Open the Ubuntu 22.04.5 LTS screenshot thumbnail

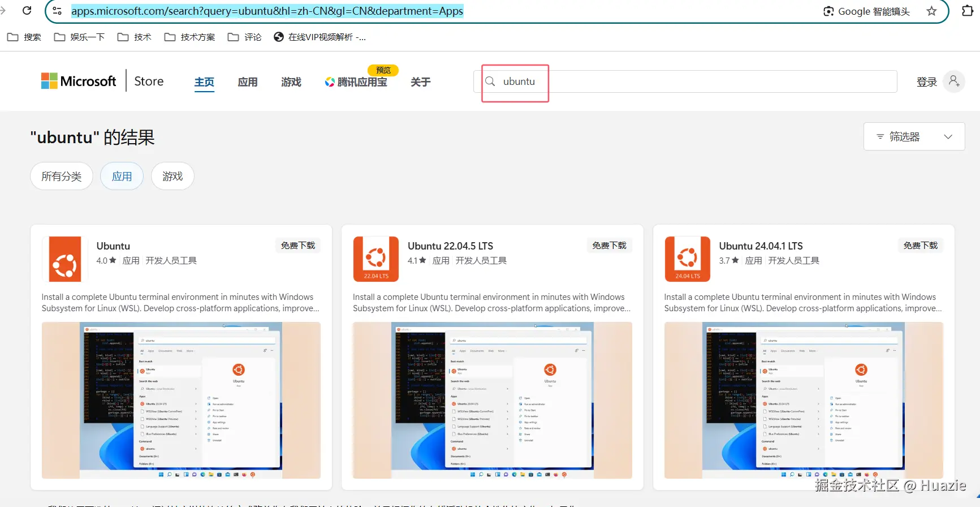tap(493, 401)
